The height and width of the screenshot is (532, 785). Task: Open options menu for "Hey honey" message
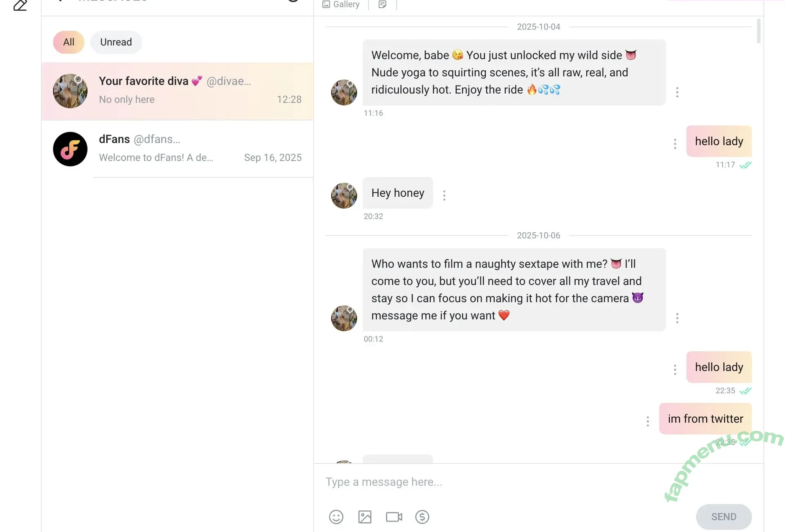[x=444, y=195]
